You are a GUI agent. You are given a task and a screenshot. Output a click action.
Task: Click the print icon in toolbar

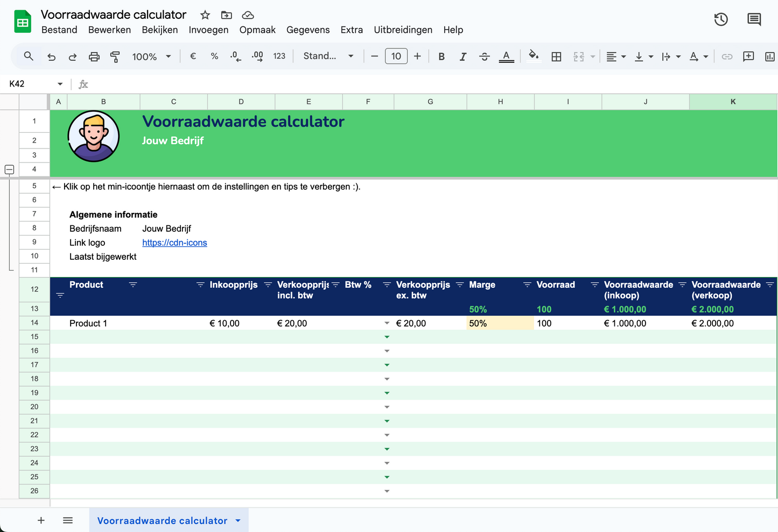point(94,56)
